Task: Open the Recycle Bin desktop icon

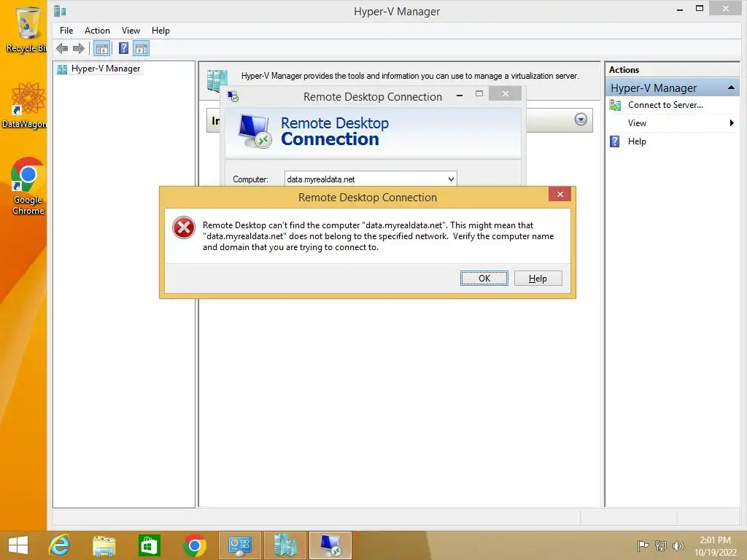Action: tap(26, 29)
